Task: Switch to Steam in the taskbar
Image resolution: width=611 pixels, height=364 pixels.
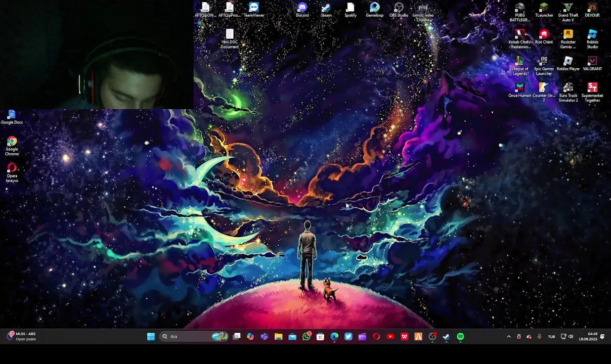Action: [x=446, y=337]
